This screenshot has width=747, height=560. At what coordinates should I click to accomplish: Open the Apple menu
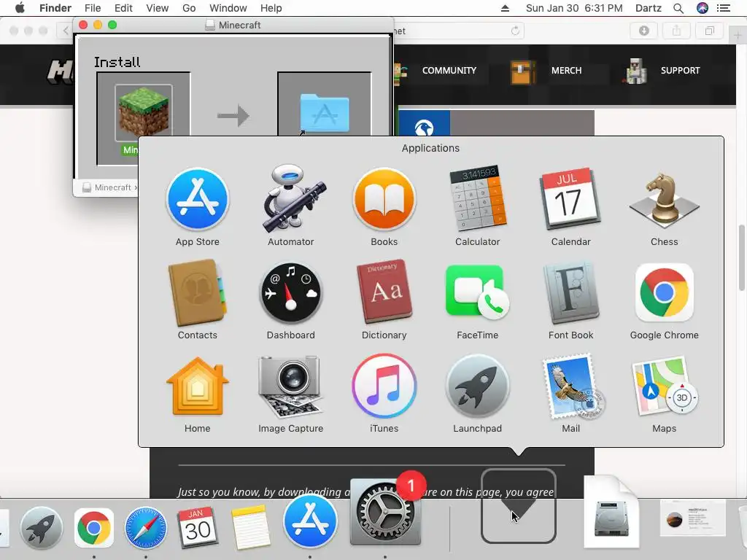20,8
